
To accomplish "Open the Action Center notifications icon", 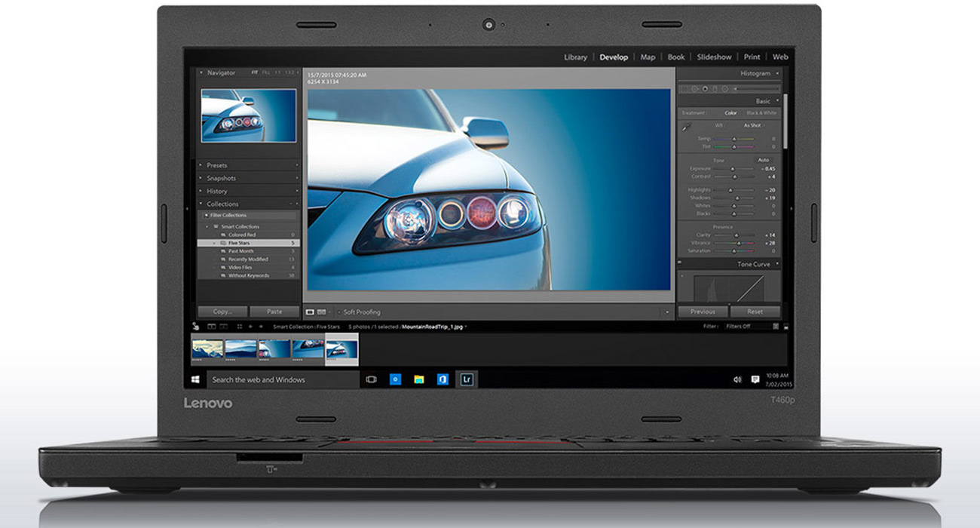I will pos(755,379).
